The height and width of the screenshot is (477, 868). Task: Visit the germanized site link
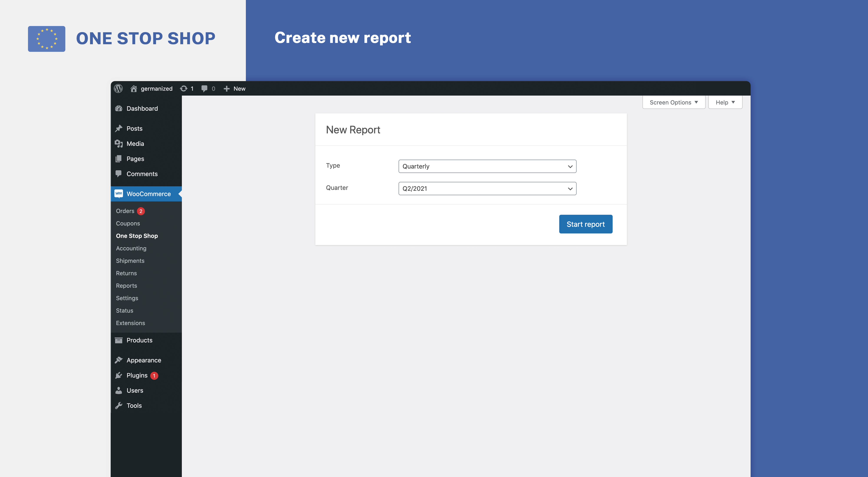coord(156,88)
